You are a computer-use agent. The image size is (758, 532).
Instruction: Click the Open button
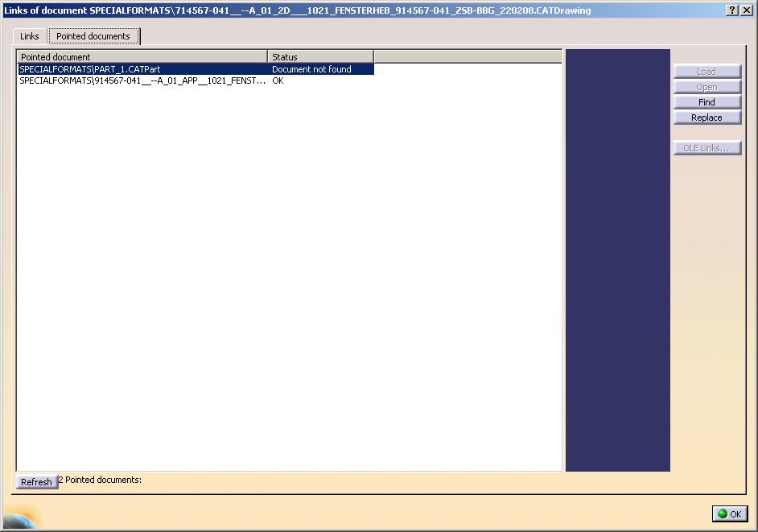click(707, 87)
